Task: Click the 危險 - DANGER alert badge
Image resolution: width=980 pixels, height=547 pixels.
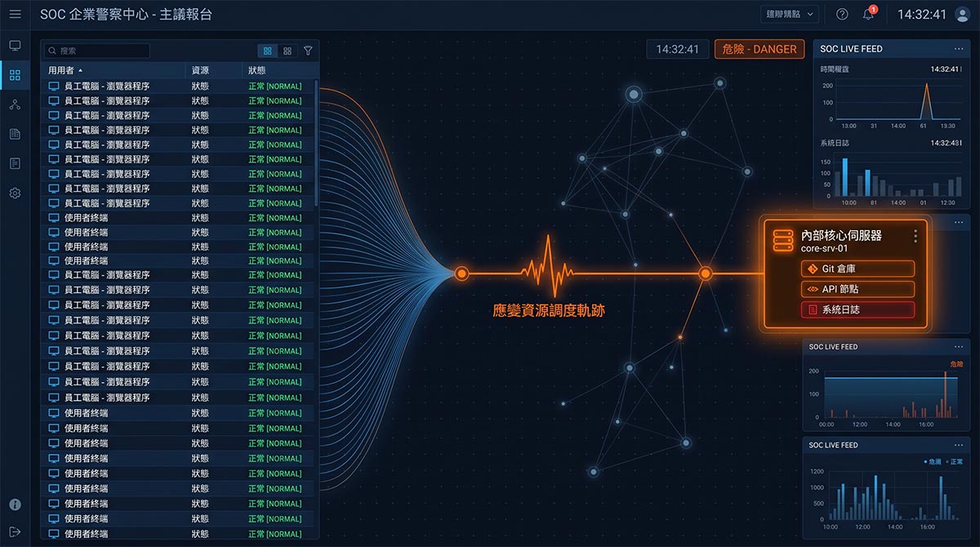Action: point(759,49)
